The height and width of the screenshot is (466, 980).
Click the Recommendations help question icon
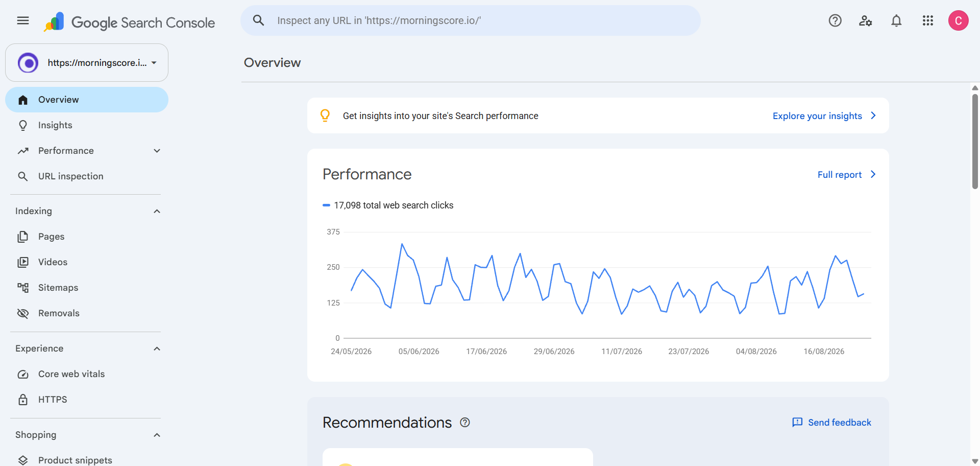coord(465,423)
